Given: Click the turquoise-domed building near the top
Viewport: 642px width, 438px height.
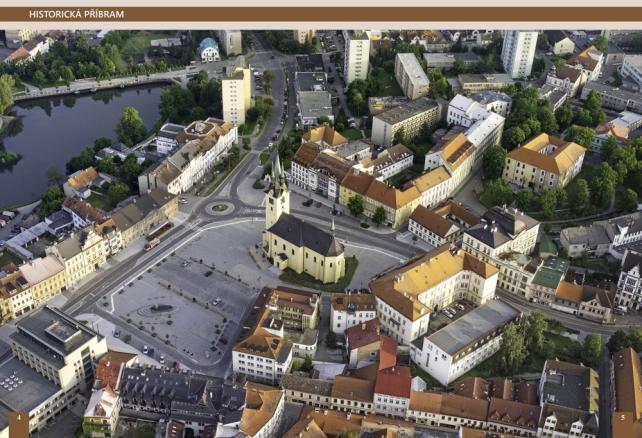Looking at the screenshot, I should tap(208, 48).
